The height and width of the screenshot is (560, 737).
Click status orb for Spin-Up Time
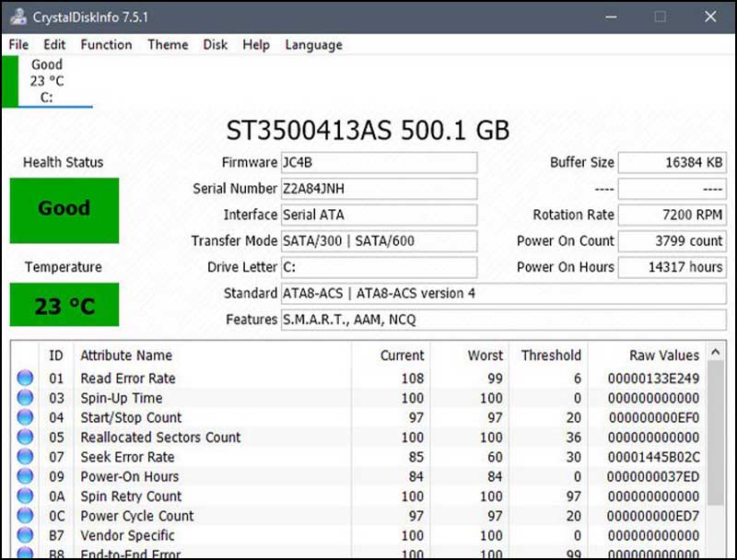[x=25, y=398]
